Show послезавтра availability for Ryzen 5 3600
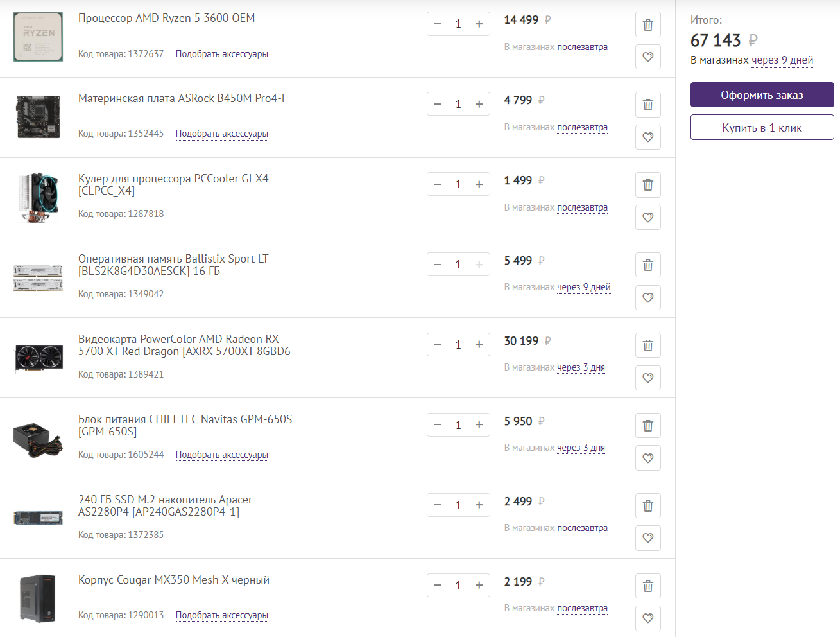 coord(583,47)
